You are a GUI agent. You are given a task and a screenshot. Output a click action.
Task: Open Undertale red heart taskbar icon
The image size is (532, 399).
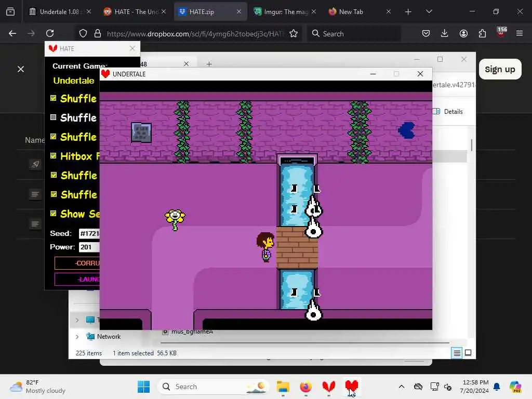coord(352,386)
